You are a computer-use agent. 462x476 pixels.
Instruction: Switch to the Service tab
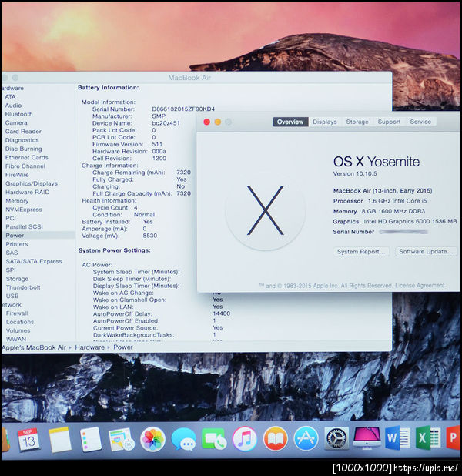coord(420,122)
